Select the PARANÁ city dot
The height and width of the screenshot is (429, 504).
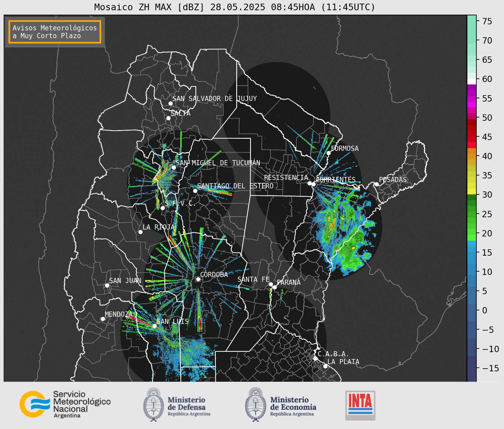[275, 288]
